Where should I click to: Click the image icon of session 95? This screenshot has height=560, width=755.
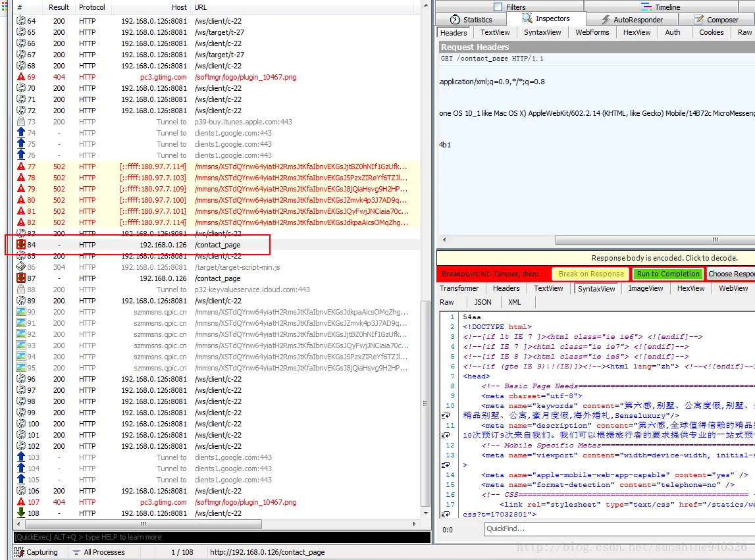pos(20,368)
